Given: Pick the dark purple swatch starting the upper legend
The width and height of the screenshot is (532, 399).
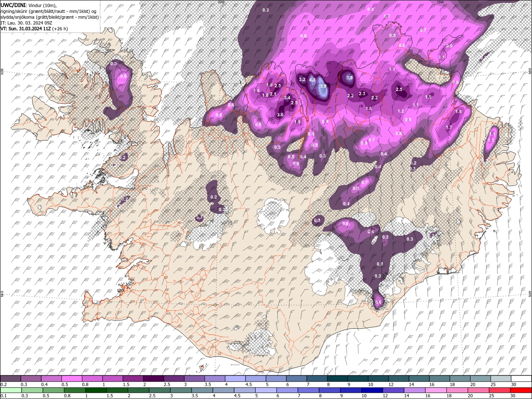Looking at the screenshot, I should 11,379.
